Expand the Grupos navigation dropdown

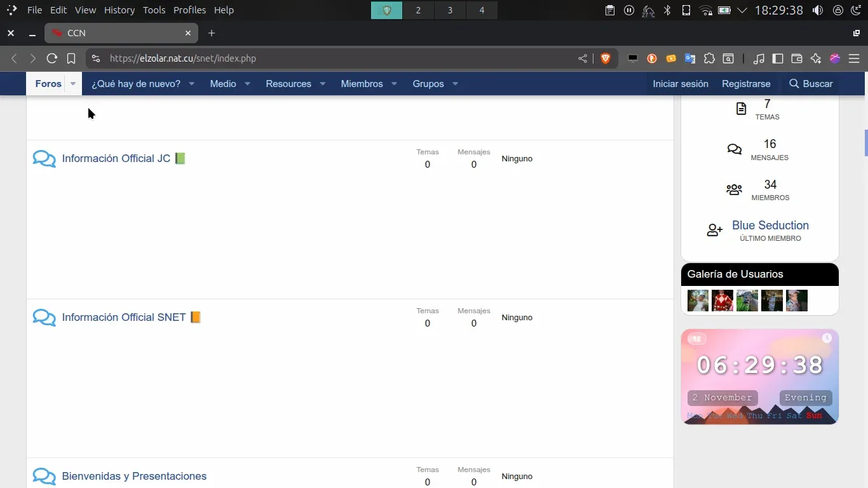455,84
